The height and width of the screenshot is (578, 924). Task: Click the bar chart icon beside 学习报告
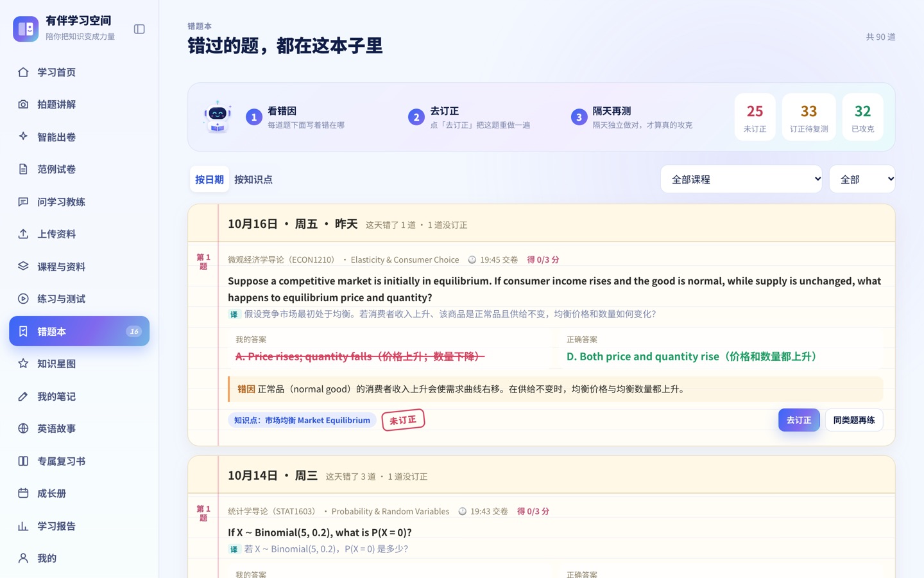(23, 526)
